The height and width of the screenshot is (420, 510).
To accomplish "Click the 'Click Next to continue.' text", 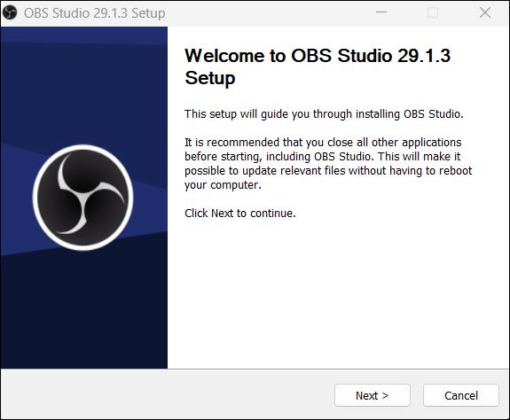I will coord(240,213).
